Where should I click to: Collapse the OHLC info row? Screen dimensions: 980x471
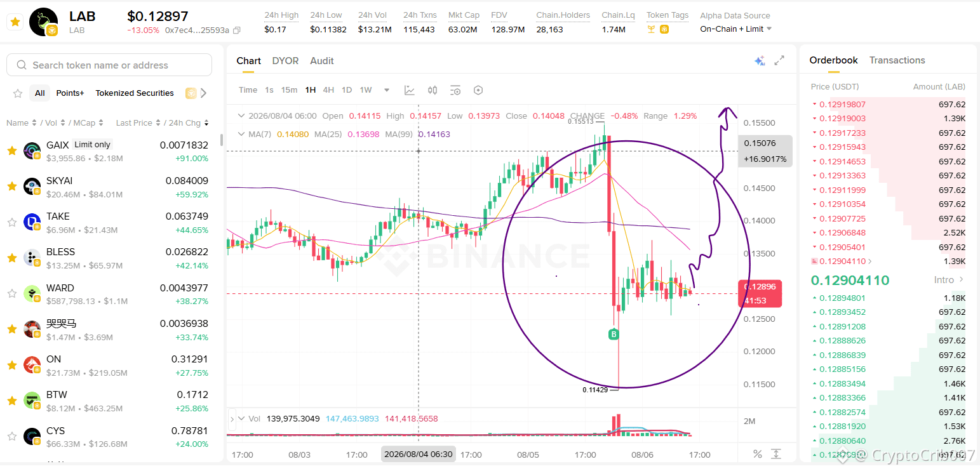coord(241,116)
